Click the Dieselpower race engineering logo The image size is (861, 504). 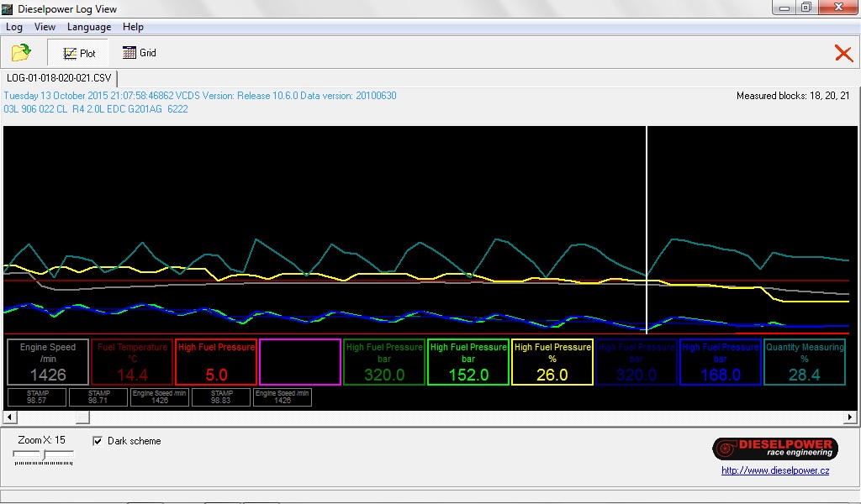(x=774, y=449)
